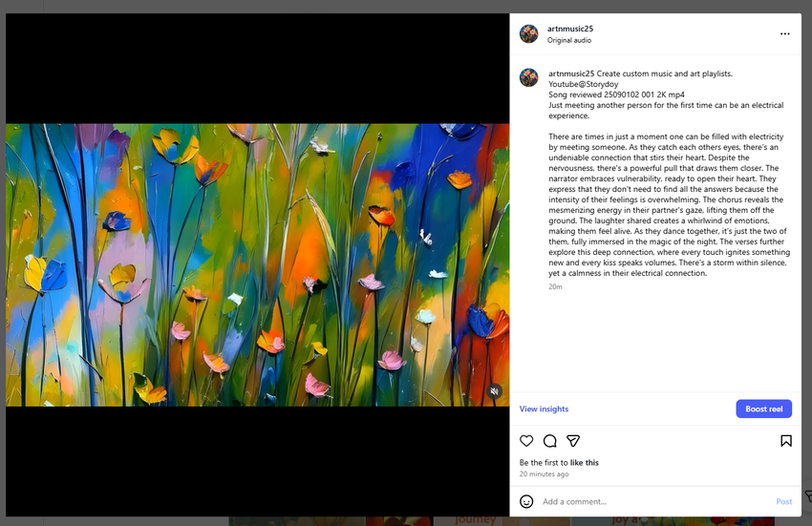The image size is (812, 526).
Task: Open the three-dot more options menu
Action: click(x=784, y=33)
